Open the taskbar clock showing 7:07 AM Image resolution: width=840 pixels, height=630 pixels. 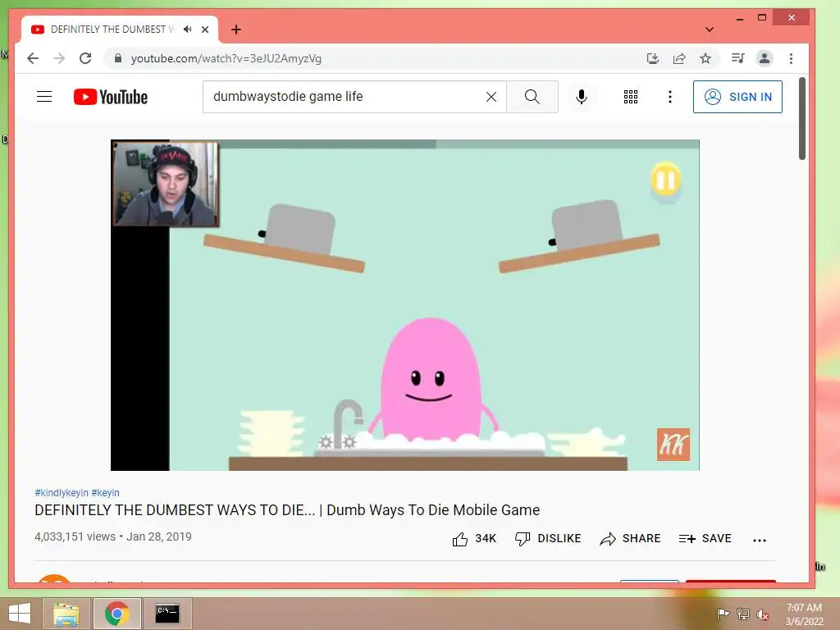(804, 614)
